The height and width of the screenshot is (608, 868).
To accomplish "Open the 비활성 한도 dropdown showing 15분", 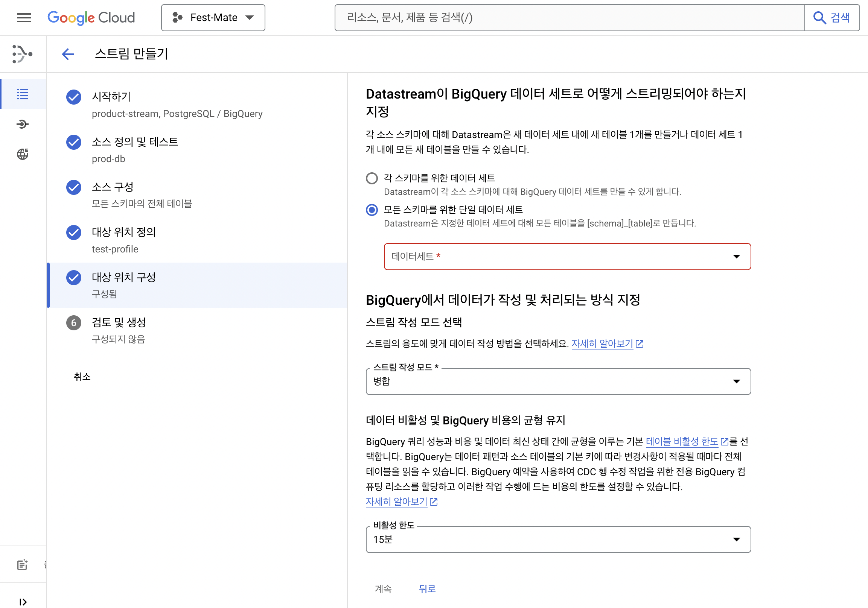I will [558, 539].
